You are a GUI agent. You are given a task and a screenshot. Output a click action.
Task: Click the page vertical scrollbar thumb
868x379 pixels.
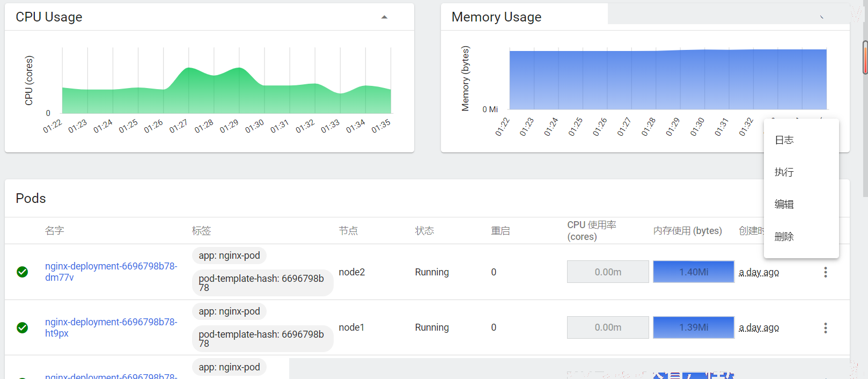coord(865,57)
